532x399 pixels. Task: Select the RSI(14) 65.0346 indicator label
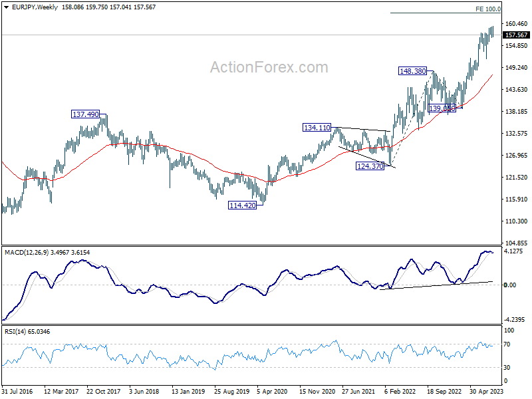[27, 331]
